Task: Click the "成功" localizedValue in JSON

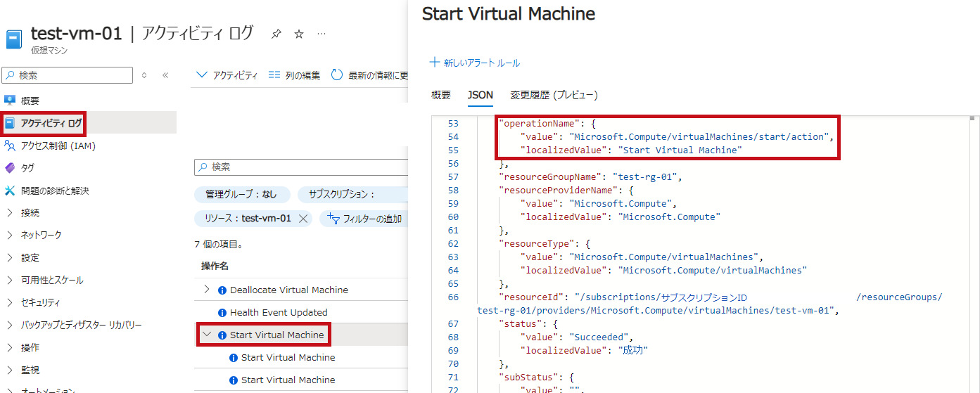Action: coord(632,350)
